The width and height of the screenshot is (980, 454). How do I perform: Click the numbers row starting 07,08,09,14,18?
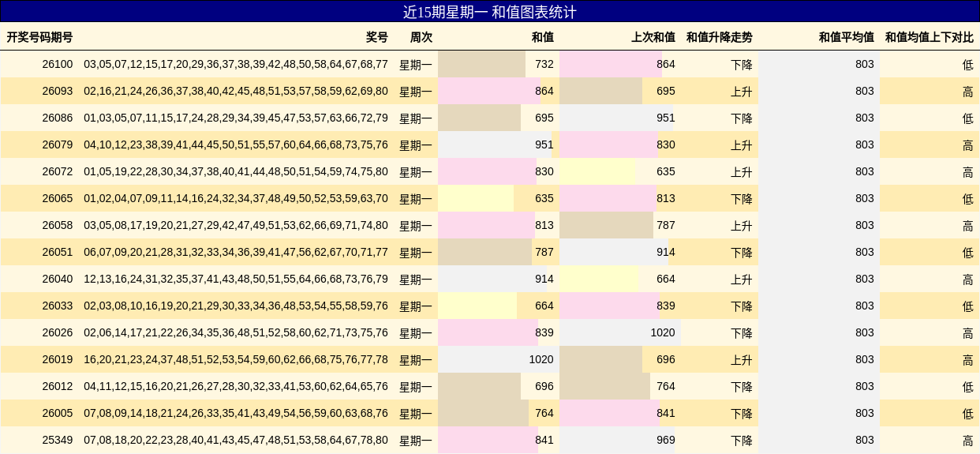coord(236,413)
